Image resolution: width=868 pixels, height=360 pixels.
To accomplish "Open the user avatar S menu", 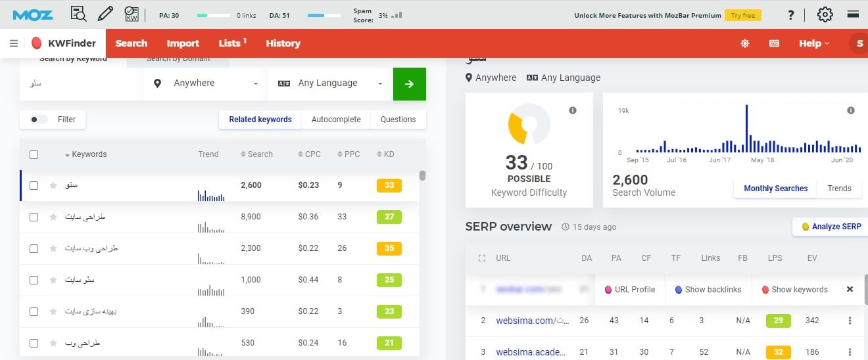I will pyautogui.click(x=859, y=43).
